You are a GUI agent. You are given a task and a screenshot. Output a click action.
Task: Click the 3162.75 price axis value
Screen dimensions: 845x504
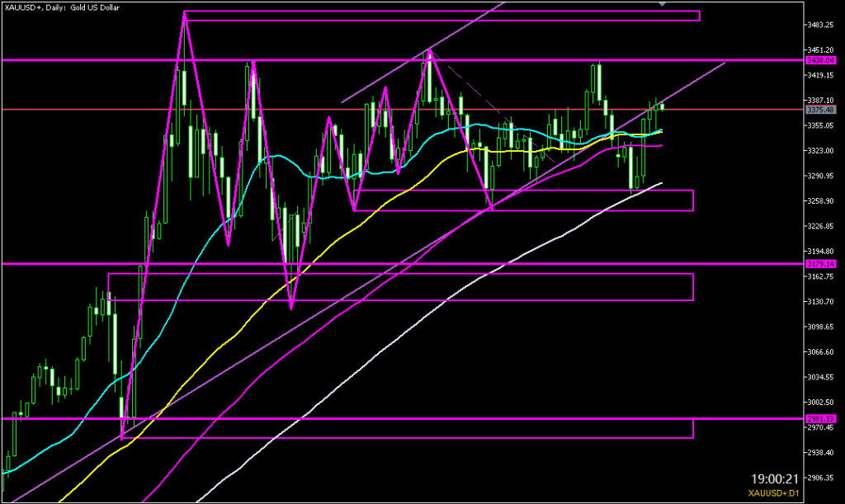821,276
